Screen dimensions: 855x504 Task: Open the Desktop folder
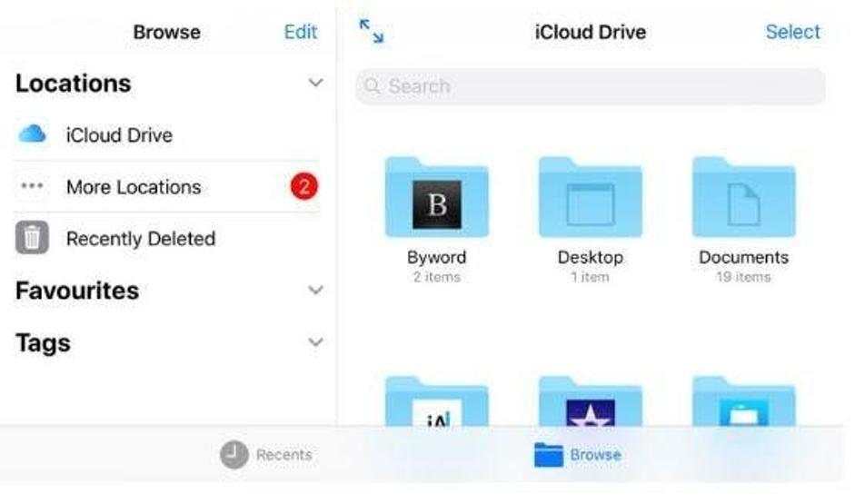(x=590, y=197)
